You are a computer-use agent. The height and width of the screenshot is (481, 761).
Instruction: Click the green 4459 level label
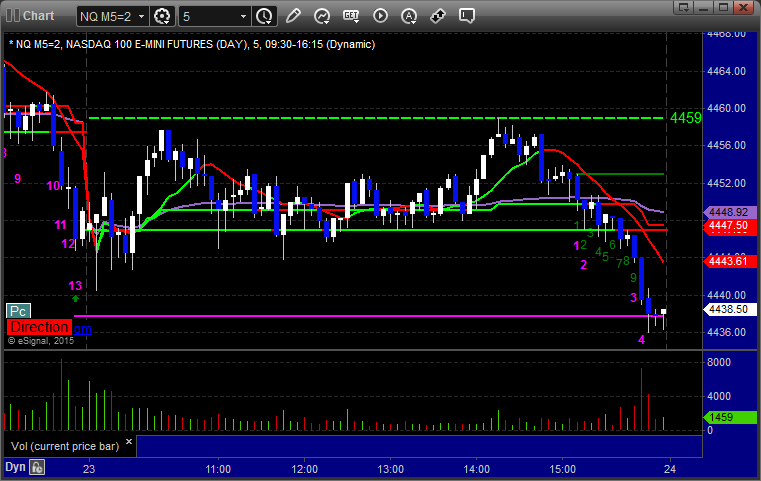[685, 118]
